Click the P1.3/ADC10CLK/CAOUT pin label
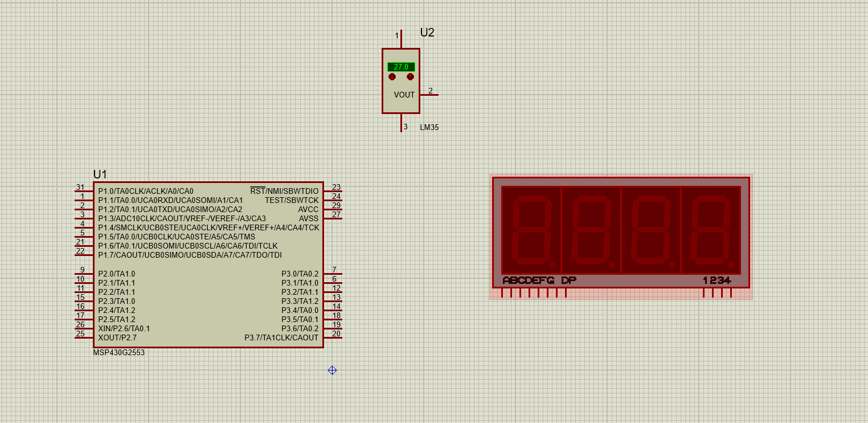 pos(182,218)
